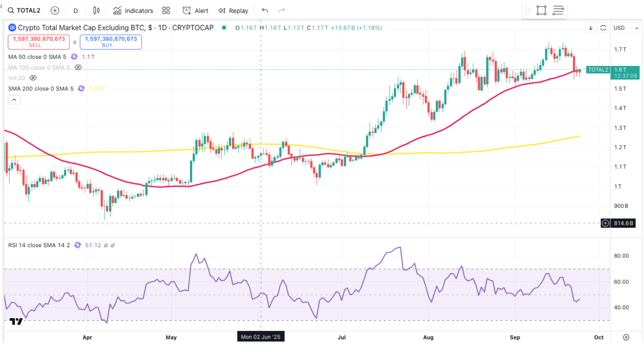This screenshot has height=352, width=644.
Task: Open the Indicators menu
Action: tap(133, 11)
